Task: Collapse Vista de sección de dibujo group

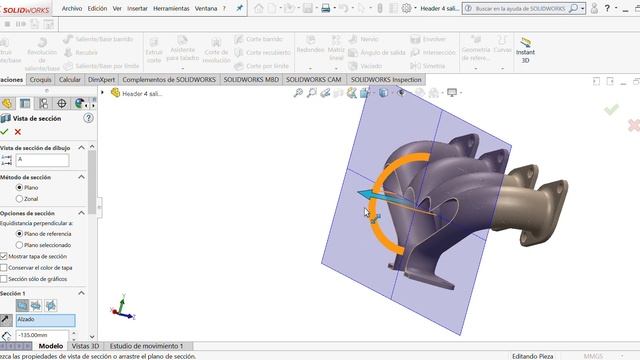Action: click(x=81, y=148)
